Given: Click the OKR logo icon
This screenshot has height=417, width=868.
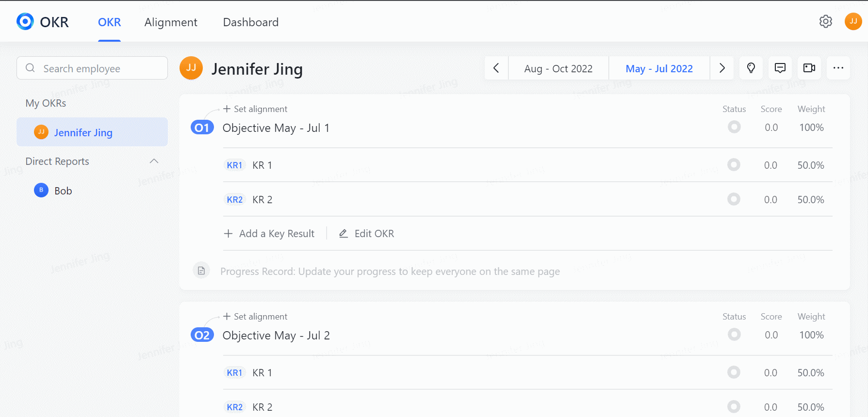Looking at the screenshot, I should (x=25, y=22).
